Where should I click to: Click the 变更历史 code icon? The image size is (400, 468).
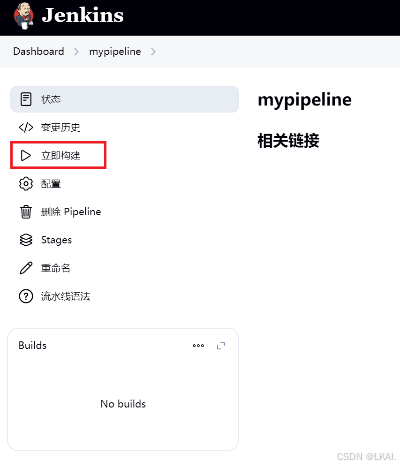[x=26, y=127]
